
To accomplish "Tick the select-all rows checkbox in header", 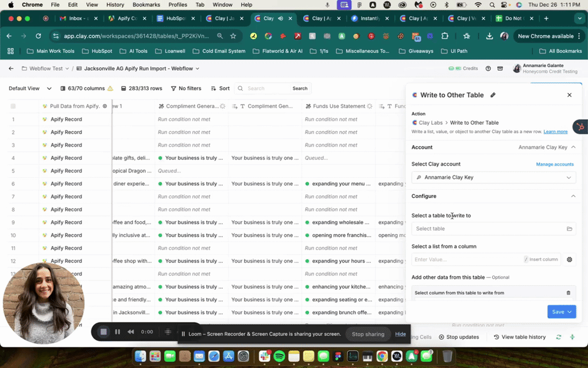I will click(x=13, y=106).
